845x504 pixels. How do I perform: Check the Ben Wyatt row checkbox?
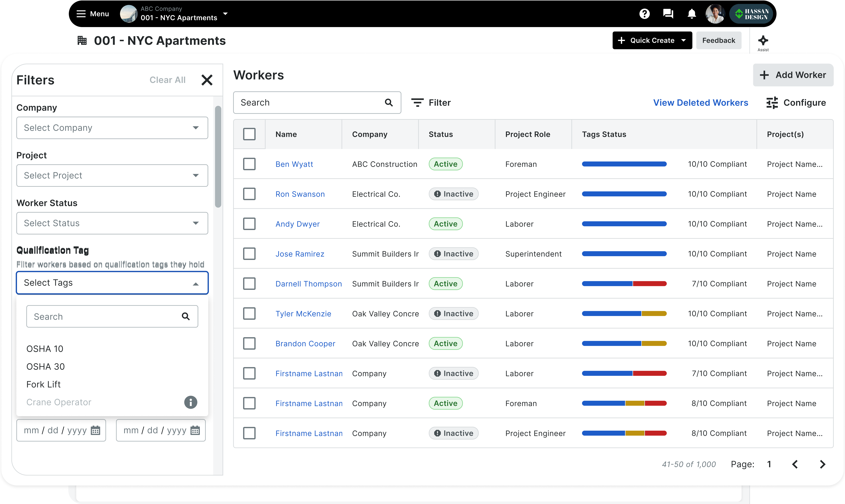click(249, 164)
